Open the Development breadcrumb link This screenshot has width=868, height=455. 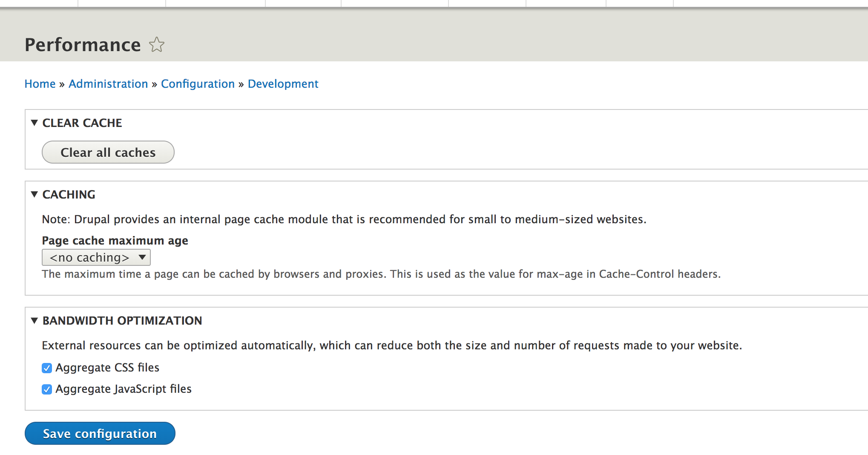[x=283, y=84]
